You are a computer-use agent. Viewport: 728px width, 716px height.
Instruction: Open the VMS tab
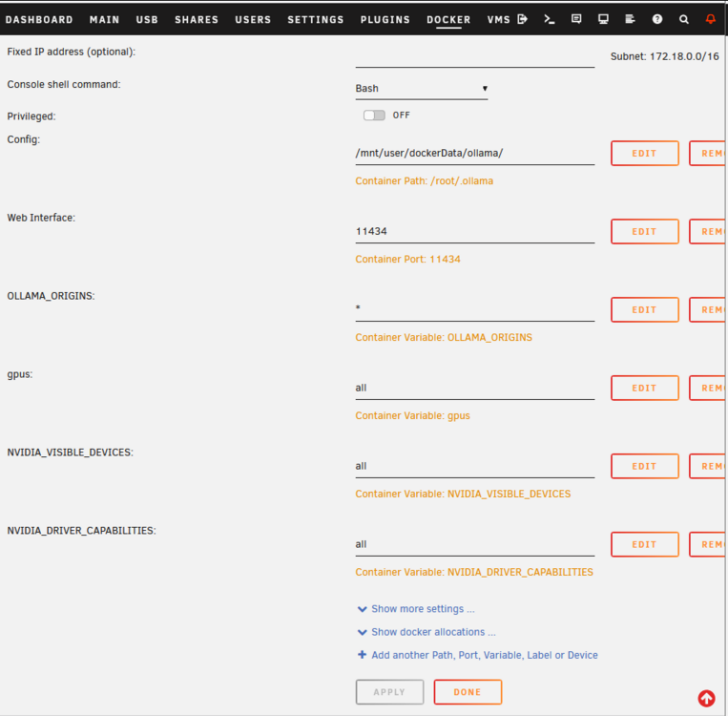[499, 19]
